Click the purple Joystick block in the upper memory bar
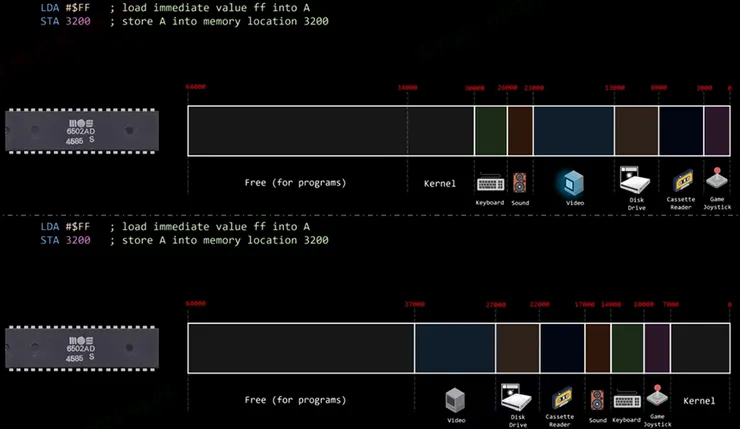Screen dimensions: 740x429 (x=717, y=131)
